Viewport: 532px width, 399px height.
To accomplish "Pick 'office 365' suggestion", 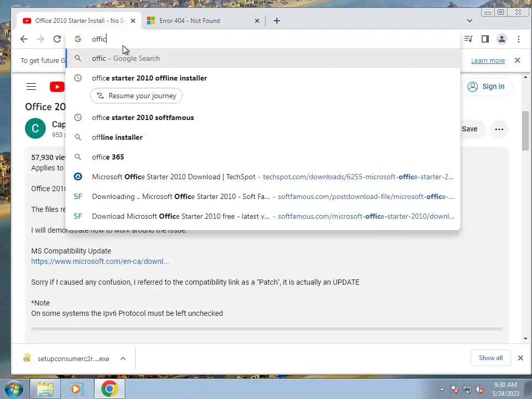I will [263, 157].
